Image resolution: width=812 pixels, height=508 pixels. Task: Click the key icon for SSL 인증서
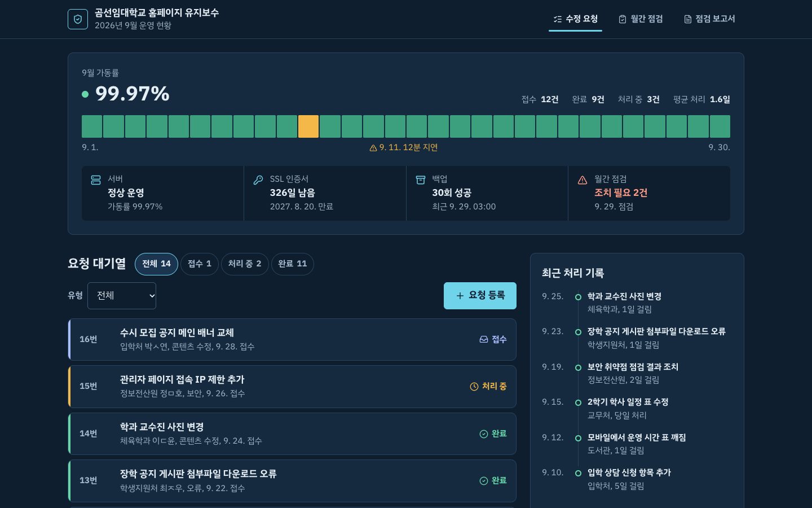click(258, 180)
